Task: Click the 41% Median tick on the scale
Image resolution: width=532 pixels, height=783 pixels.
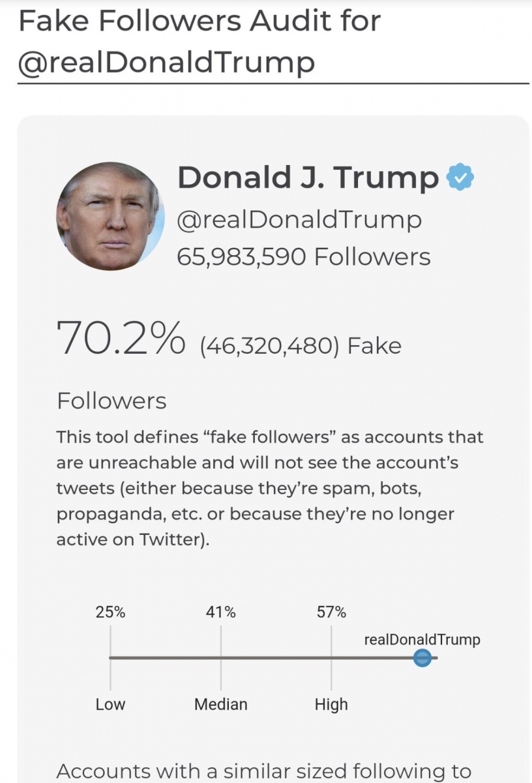Action: [x=220, y=613]
